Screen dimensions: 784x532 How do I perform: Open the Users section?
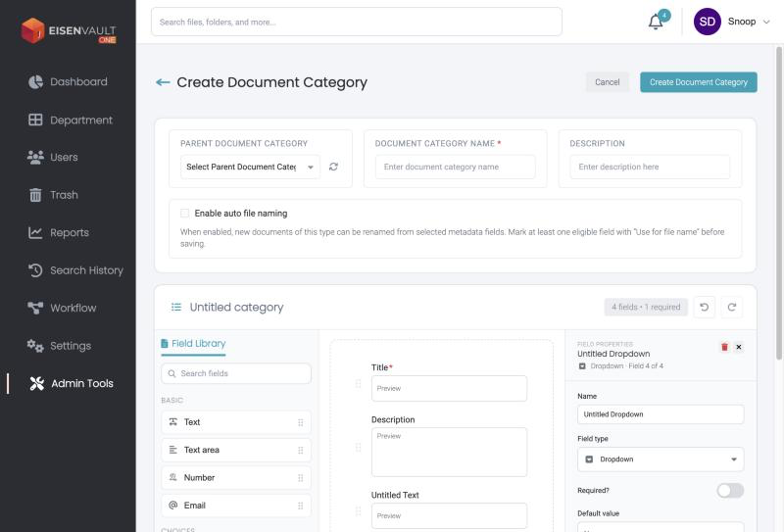(x=53, y=157)
